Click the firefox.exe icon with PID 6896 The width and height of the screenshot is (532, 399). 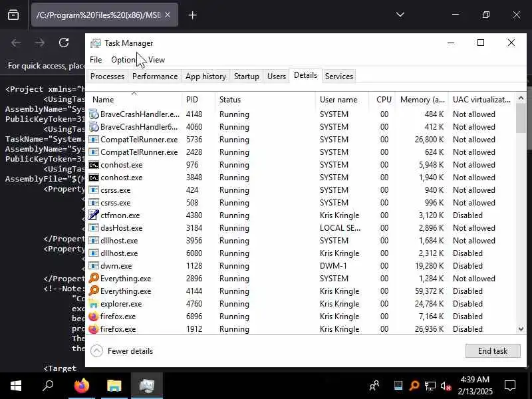(94, 317)
